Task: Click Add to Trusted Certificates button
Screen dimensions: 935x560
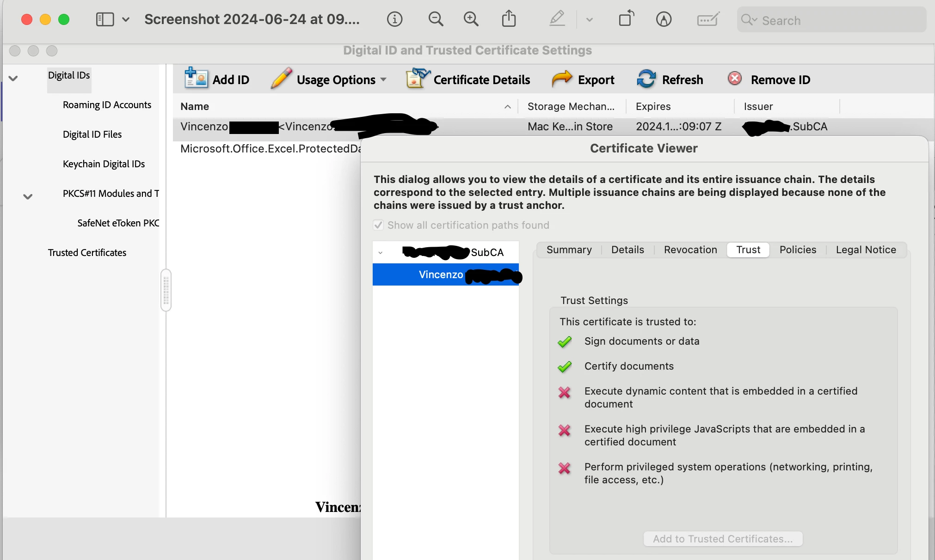Action: (x=722, y=539)
